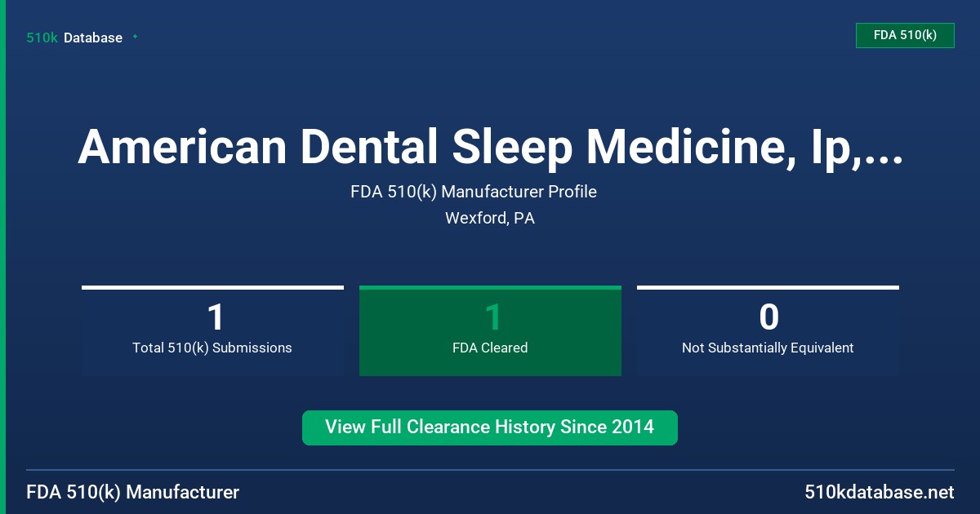Click the Wexford, PA location text
980x514 pixels.
(490, 218)
